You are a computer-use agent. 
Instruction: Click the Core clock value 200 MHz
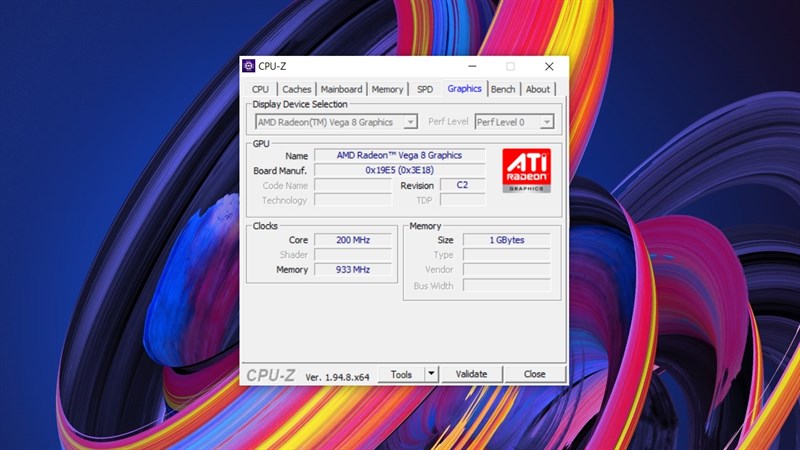pyautogui.click(x=353, y=240)
